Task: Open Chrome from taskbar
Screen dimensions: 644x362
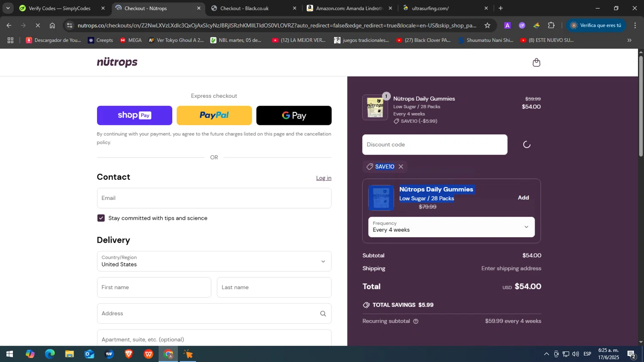Action: 168,354
